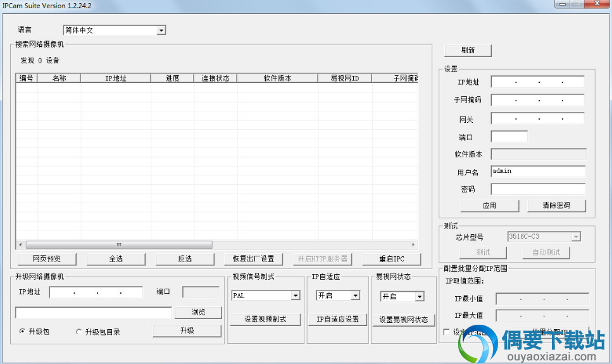Click the IP自适应设置 button
The width and height of the screenshot is (612, 364).
(x=337, y=319)
